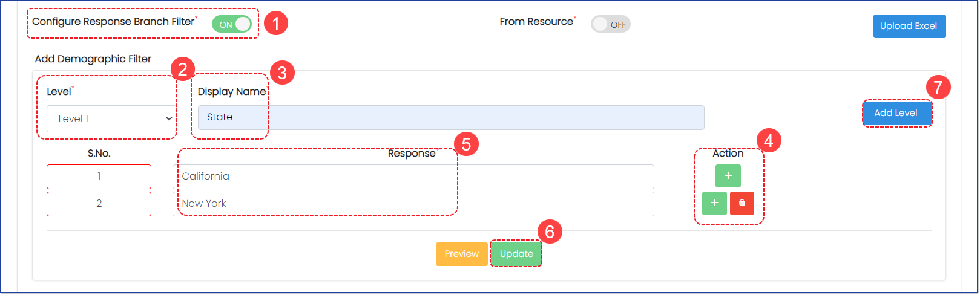Select the S.No. box showing 2
The image size is (980, 295).
coord(99,204)
